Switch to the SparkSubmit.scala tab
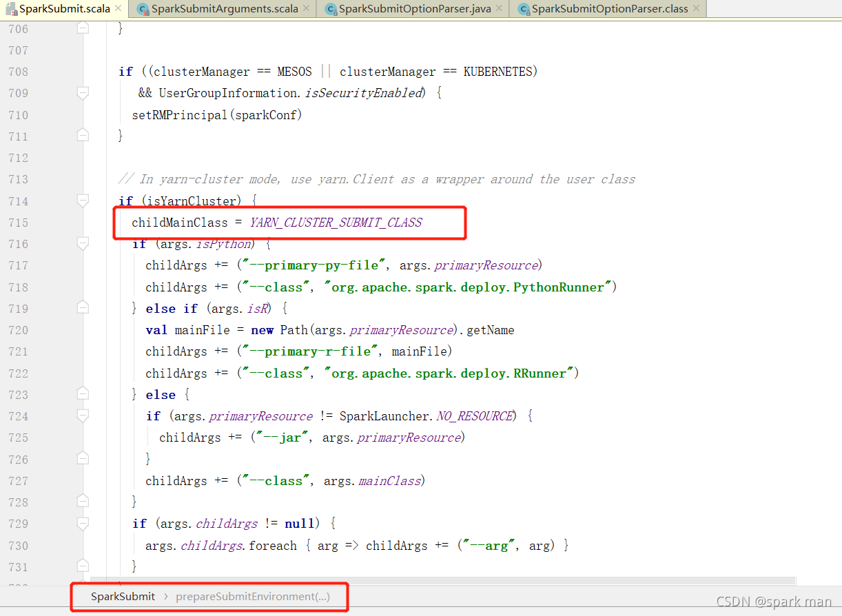 pyautogui.click(x=65, y=9)
